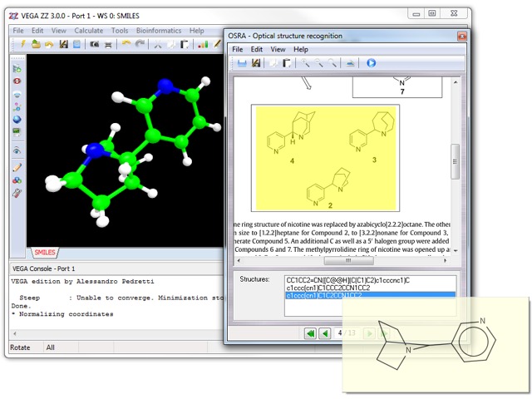Close the OSRA window with red X

(x=462, y=37)
